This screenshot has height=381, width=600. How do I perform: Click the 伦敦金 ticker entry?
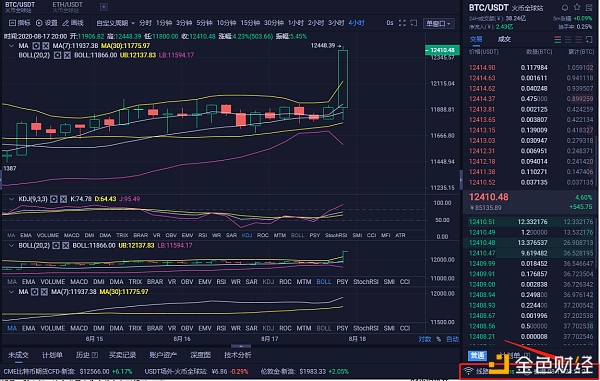click(x=305, y=371)
